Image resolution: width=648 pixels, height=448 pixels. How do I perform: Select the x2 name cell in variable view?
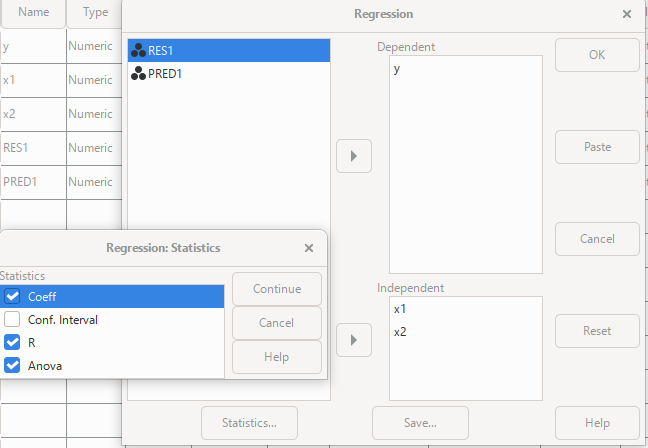33,114
